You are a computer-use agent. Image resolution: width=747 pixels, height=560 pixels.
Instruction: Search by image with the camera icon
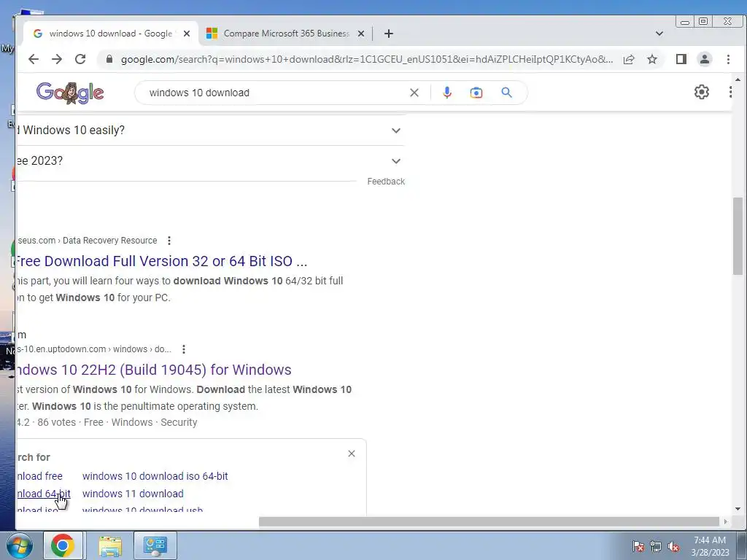pos(476,93)
